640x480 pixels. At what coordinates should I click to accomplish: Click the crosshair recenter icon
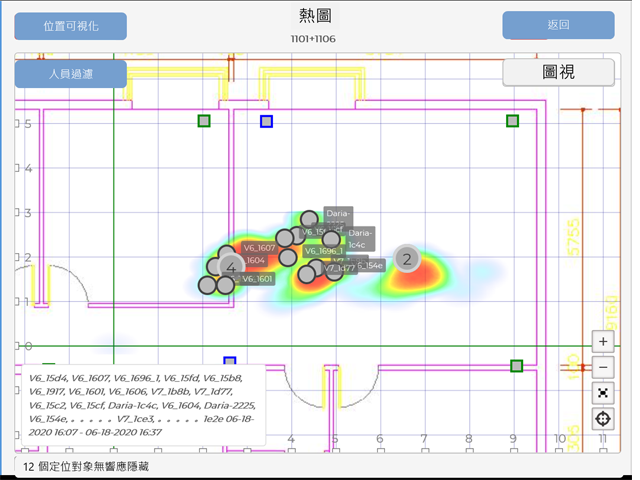[603, 419]
